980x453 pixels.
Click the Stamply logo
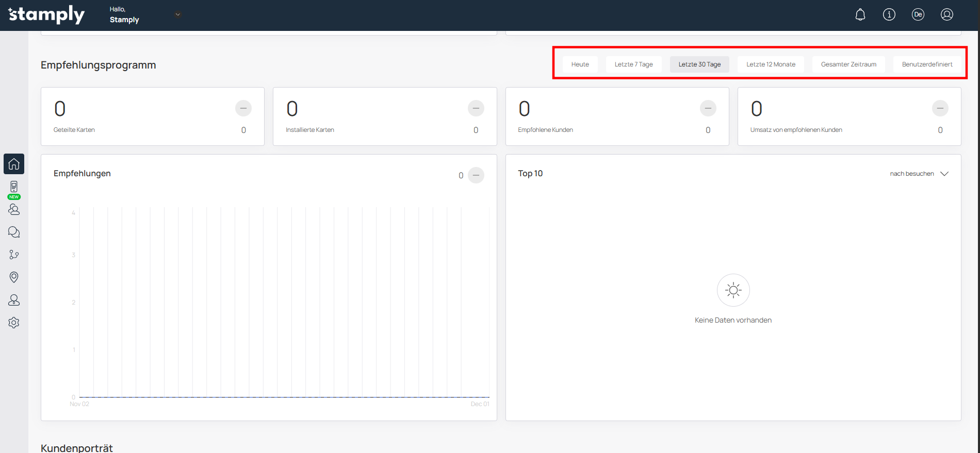pyautogui.click(x=46, y=15)
